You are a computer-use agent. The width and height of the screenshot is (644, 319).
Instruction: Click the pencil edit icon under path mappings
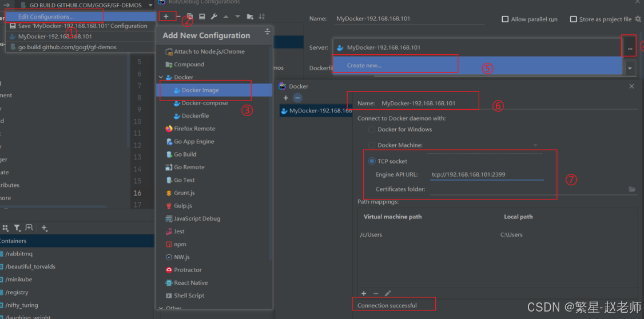388,293
